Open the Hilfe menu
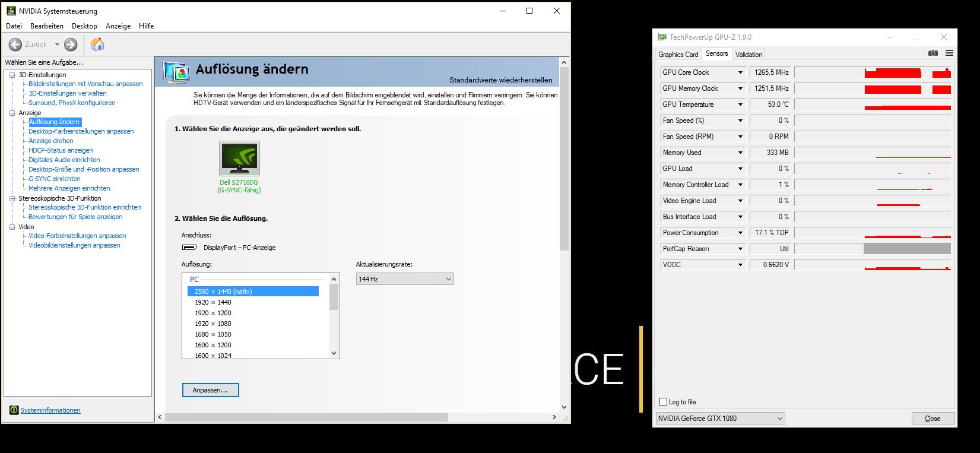Viewport: 980px width, 453px height. click(x=146, y=26)
